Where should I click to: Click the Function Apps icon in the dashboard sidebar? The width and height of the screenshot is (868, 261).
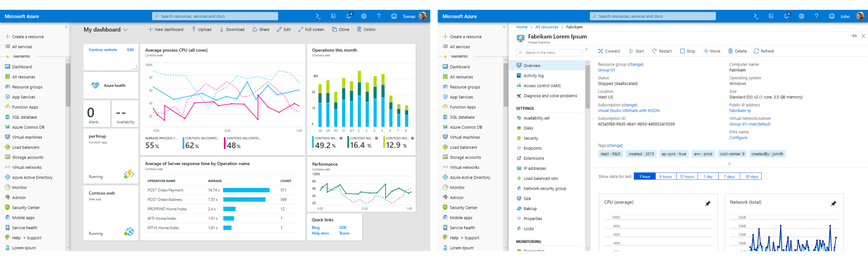point(7,107)
